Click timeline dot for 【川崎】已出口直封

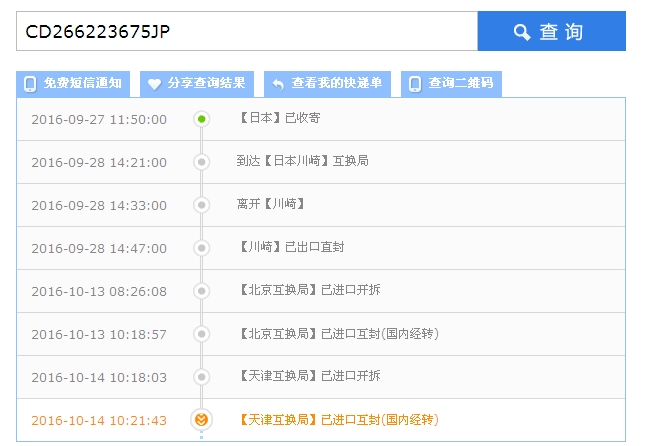[201, 248]
